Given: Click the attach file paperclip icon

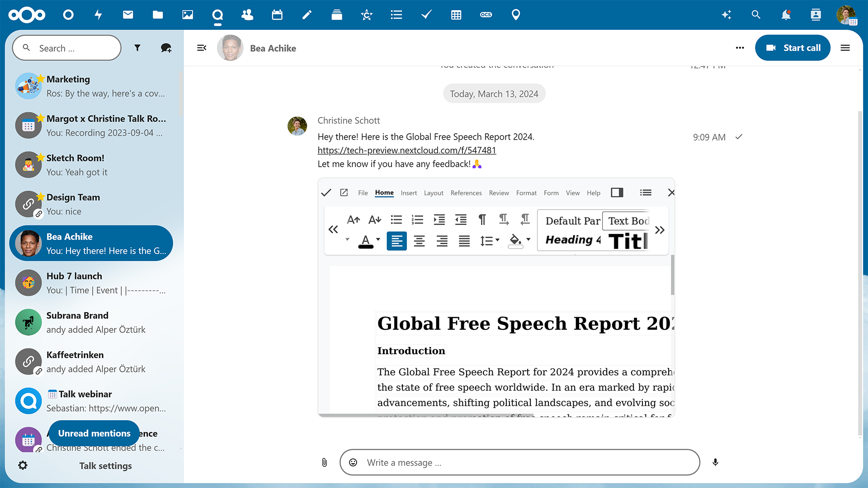Looking at the screenshot, I should point(324,462).
